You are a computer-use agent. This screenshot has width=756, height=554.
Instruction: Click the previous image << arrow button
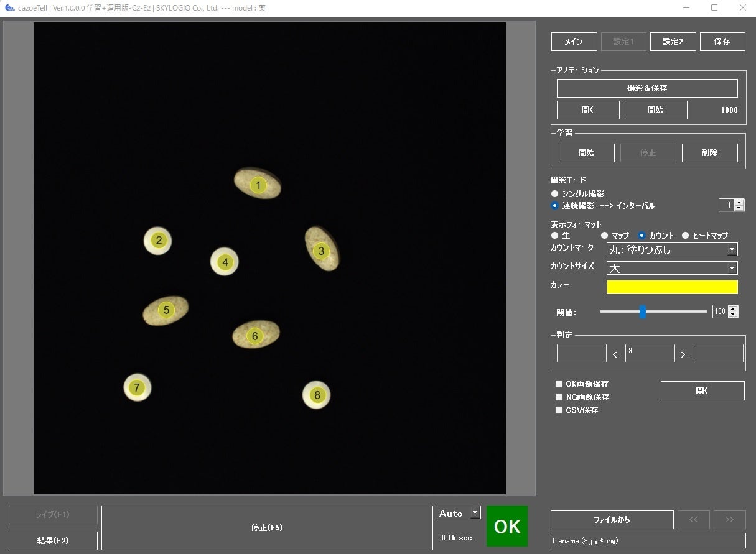click(x=693, y=520)
